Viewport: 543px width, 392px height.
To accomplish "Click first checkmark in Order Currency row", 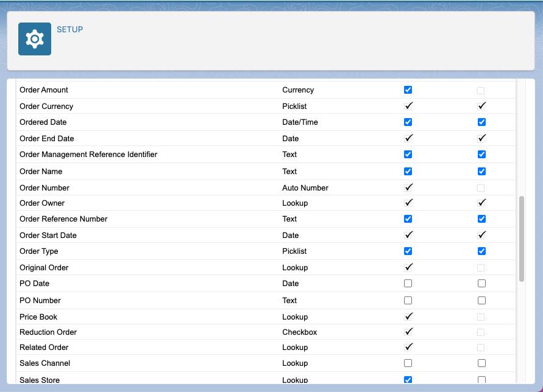I will click(409, 105).
